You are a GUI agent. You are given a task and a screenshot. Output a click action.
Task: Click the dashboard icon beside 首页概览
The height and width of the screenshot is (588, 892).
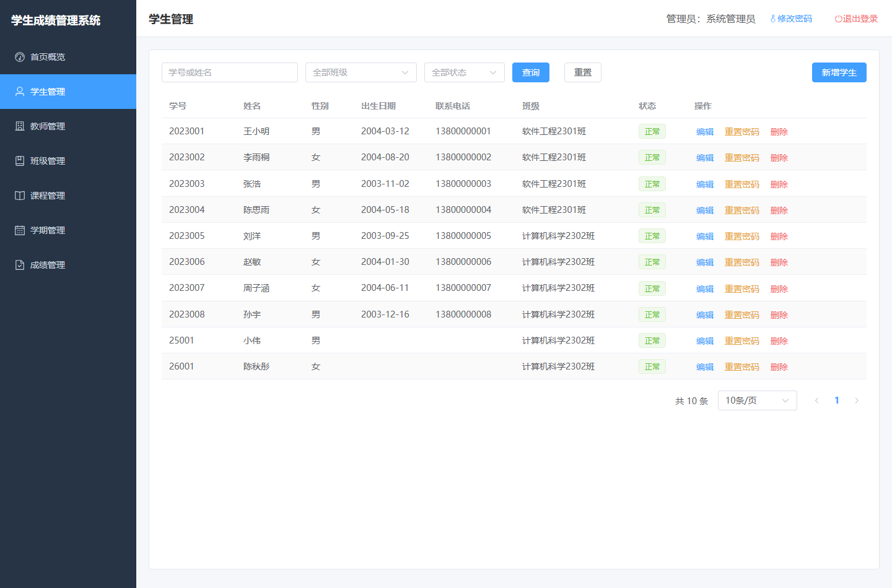20,57
